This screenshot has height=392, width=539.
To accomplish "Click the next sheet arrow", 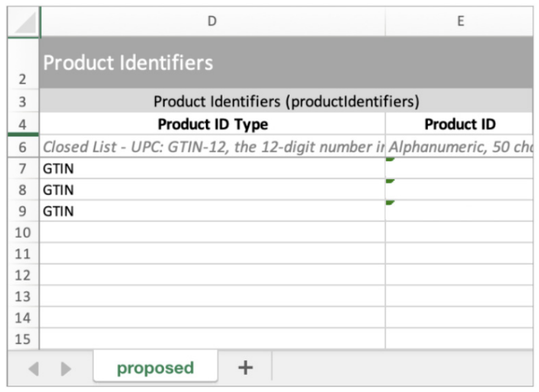I will point(65,369).
